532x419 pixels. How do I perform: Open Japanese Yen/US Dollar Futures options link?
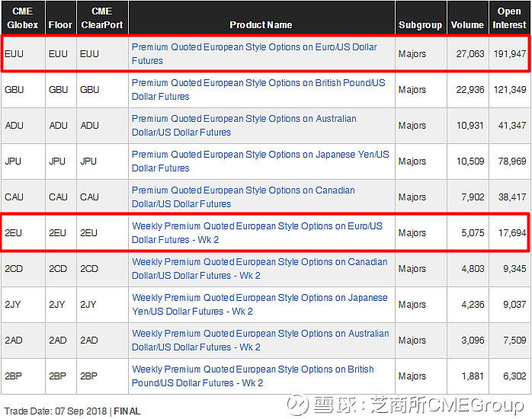[x=260, y=161]
